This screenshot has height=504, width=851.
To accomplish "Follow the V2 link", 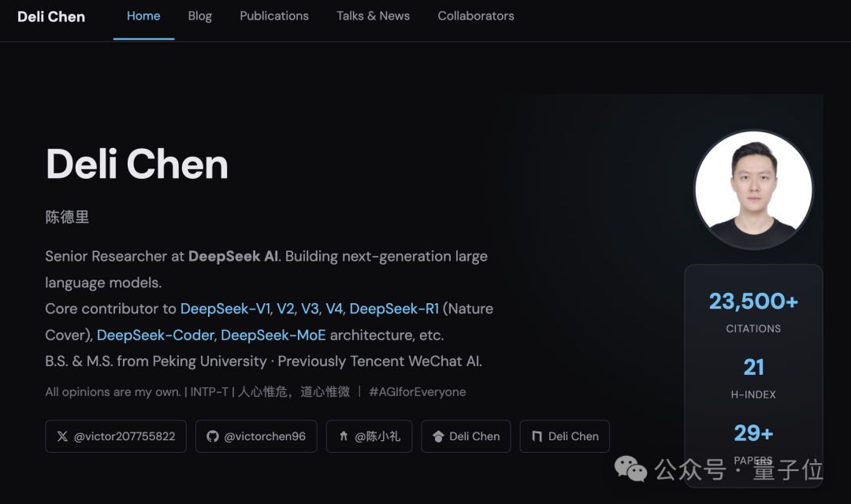I will point(285,309).
